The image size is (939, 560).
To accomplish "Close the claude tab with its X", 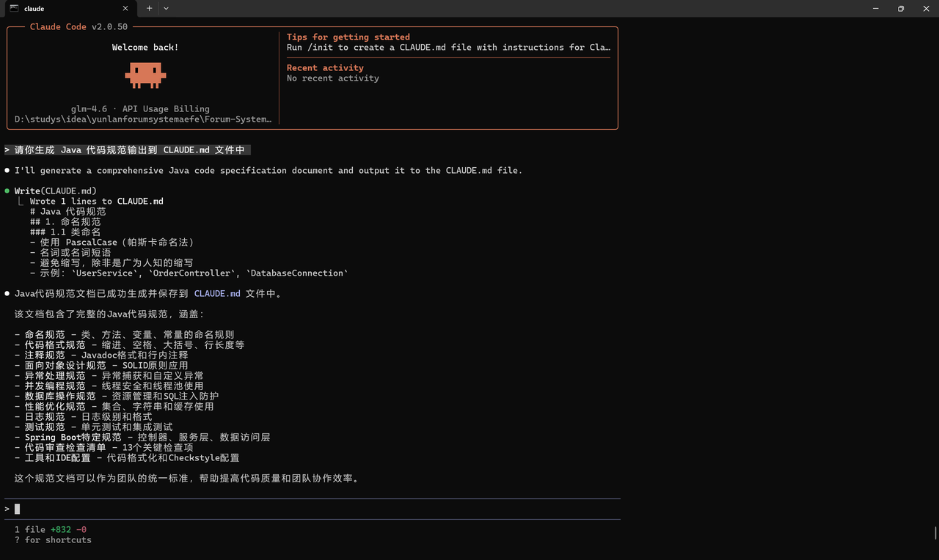I will coord(125,8).
